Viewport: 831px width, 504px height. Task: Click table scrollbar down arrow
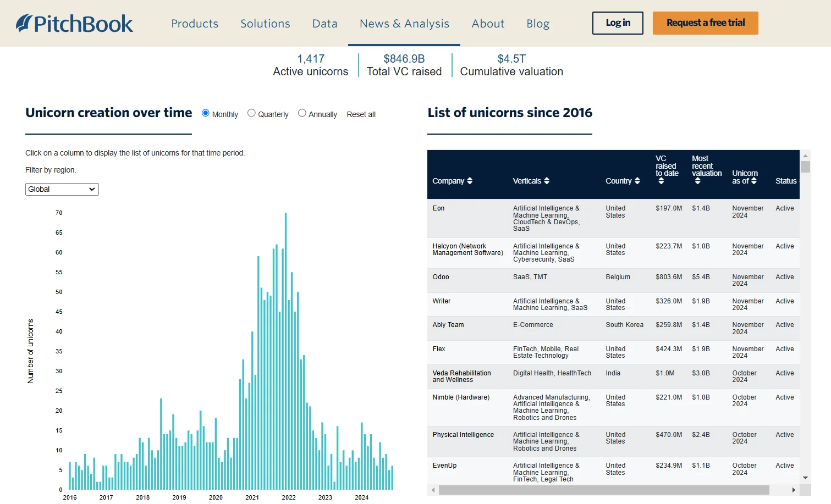coord(805,478)
